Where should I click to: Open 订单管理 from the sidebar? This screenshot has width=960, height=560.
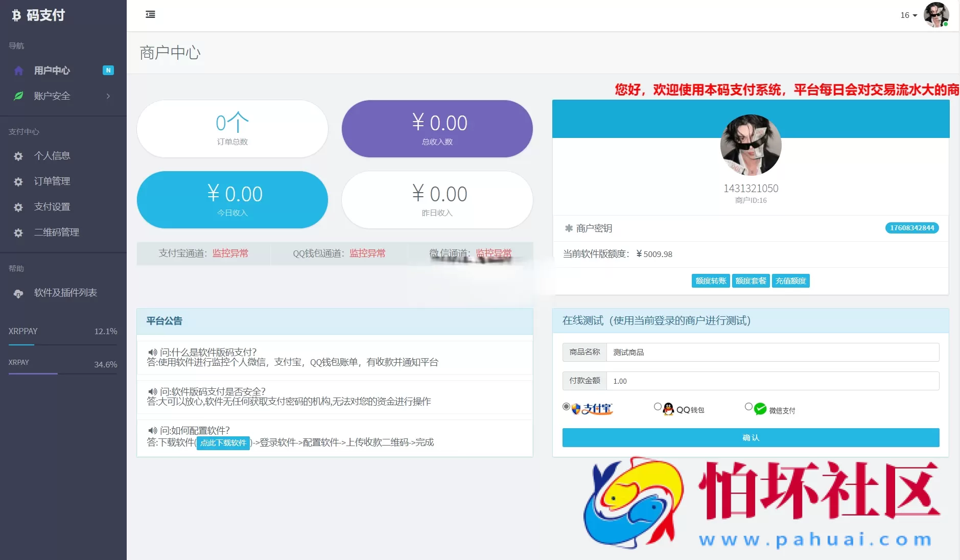(53, 181)
